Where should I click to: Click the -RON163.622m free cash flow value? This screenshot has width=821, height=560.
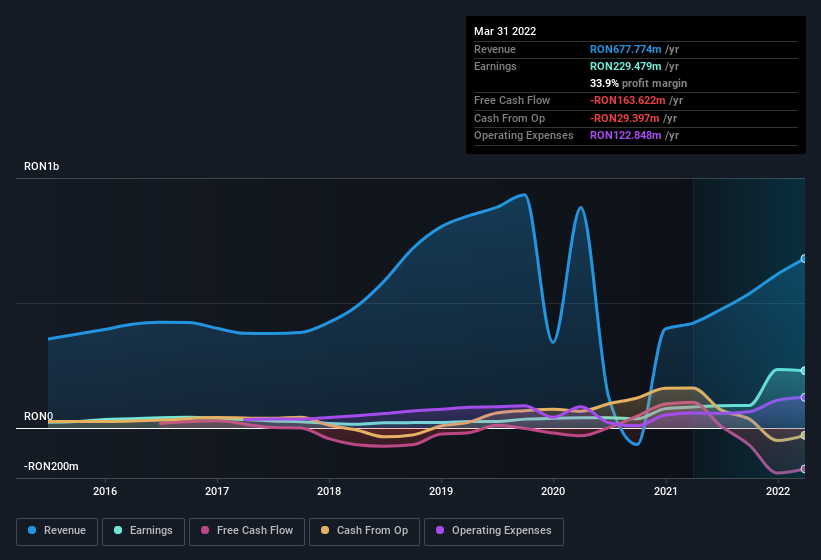coord(627,100)
